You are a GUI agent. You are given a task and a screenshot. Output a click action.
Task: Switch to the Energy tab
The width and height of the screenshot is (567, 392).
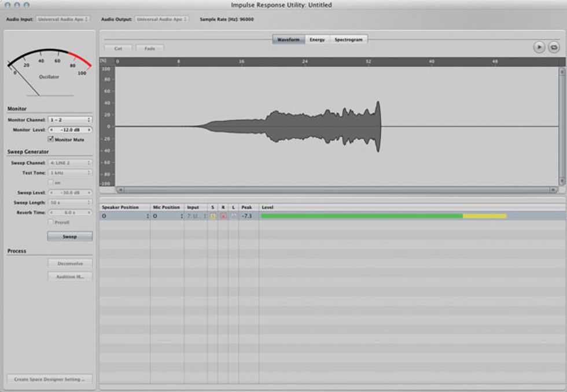[317, 40]
